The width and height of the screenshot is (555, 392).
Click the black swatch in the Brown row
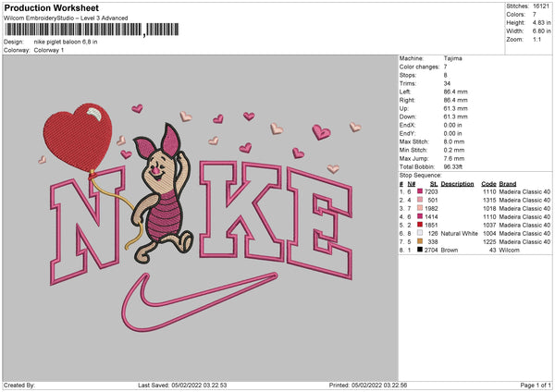coord(420,250)
